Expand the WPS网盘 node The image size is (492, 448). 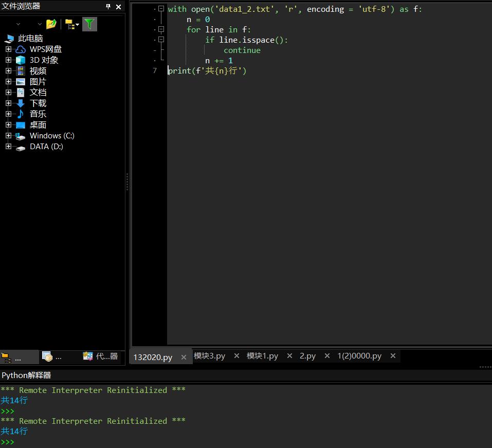pos(8,49)
